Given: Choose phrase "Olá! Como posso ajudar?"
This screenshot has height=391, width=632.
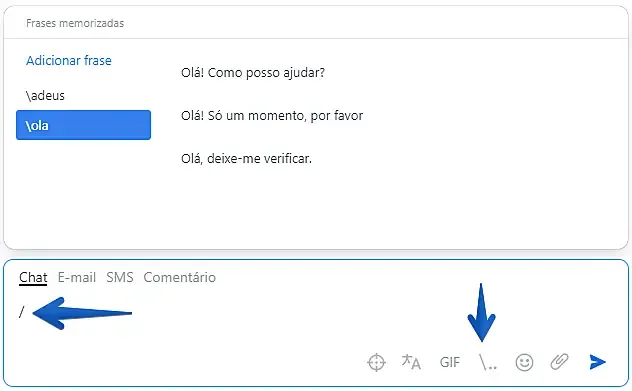Looking at the screenshot, I should coord(253,73).
